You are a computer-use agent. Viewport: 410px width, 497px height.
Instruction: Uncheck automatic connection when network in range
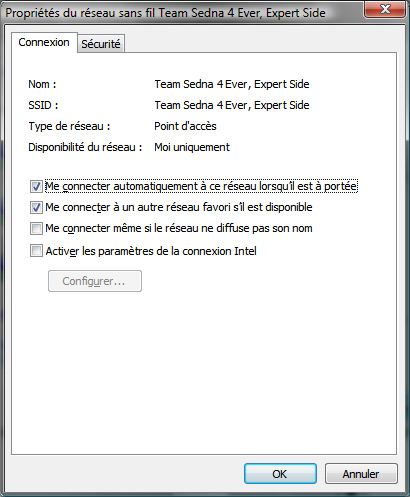point(36,186)
